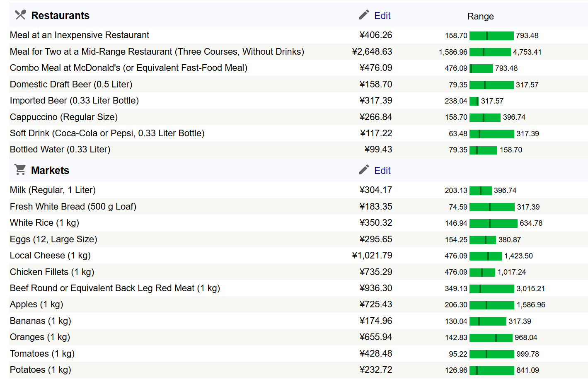The width and height of the screenshot is (588, 379).
Task: Click range minimum 74.59 for White Bread
Action: 458,207
